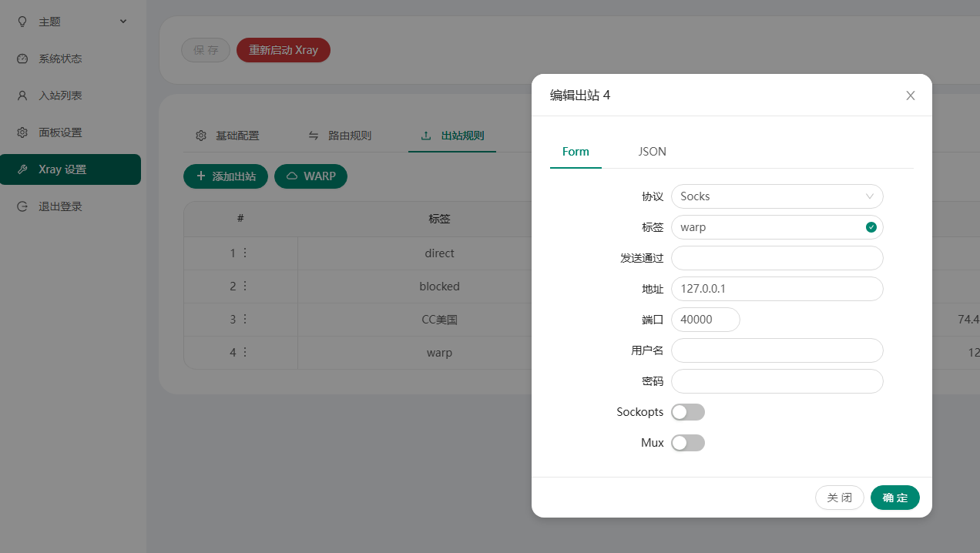The image size is (980, 553).
Task: Click the direct cell in the table
Action: point(439,253)
